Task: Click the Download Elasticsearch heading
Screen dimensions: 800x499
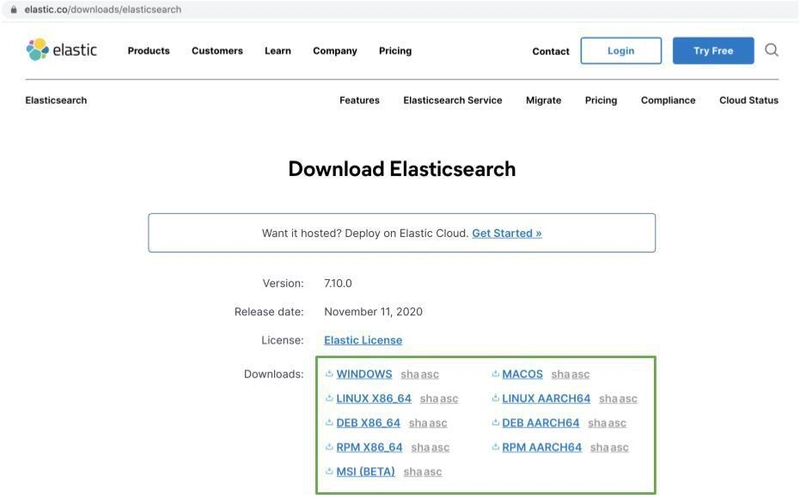Action: coord(402,169)
